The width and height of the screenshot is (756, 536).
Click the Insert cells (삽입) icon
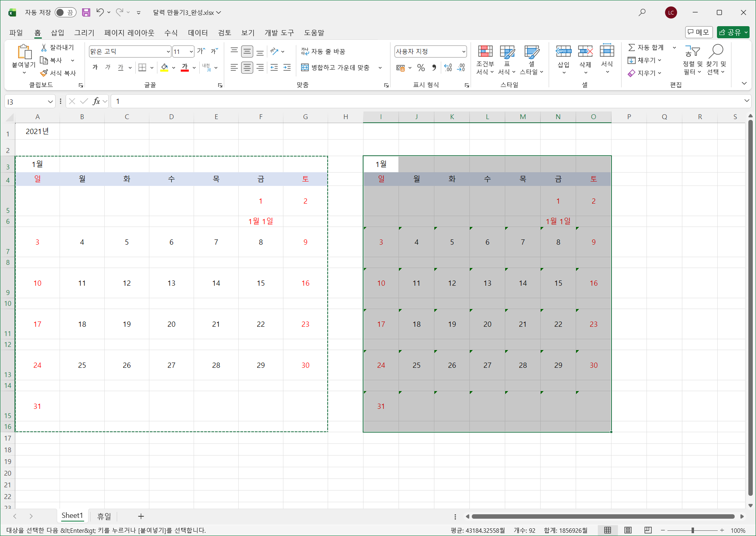tap(564, 51)
